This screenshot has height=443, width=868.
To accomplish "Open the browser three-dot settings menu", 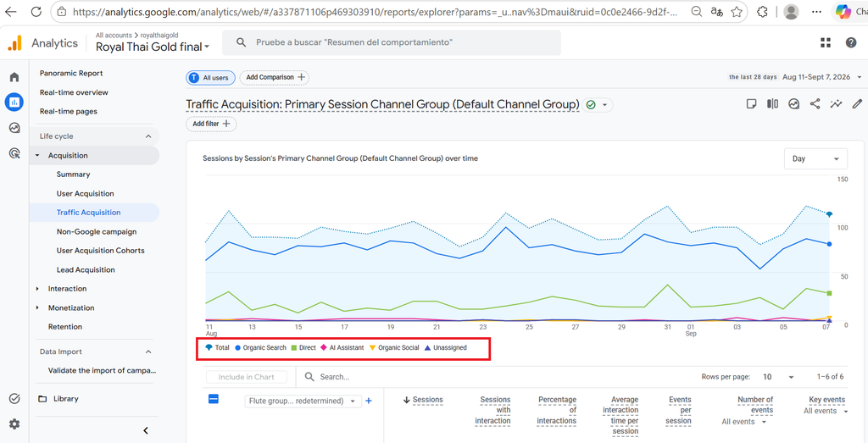I will [x=816, y=12].
